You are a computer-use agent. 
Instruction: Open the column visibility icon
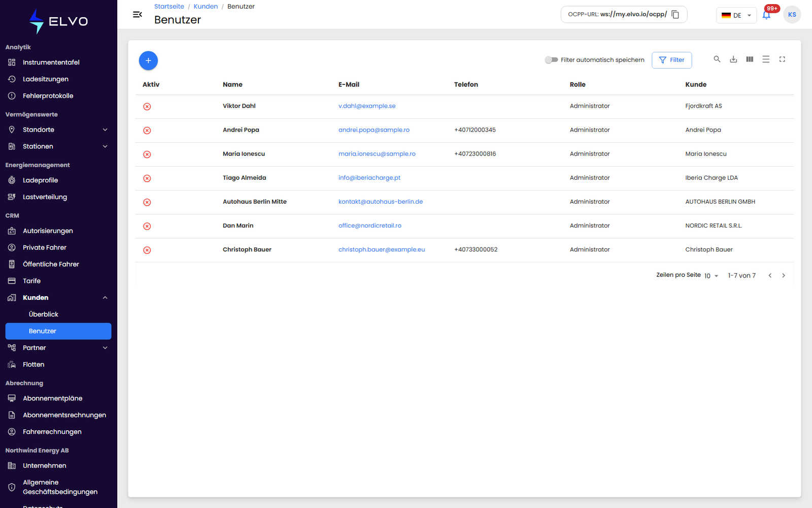pyautogui.click(x=750, y=59)
